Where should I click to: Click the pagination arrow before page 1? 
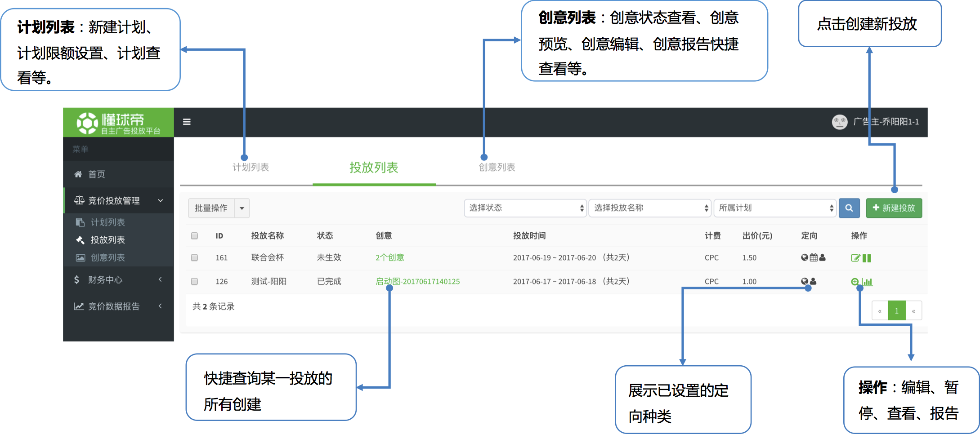[880, 310]
